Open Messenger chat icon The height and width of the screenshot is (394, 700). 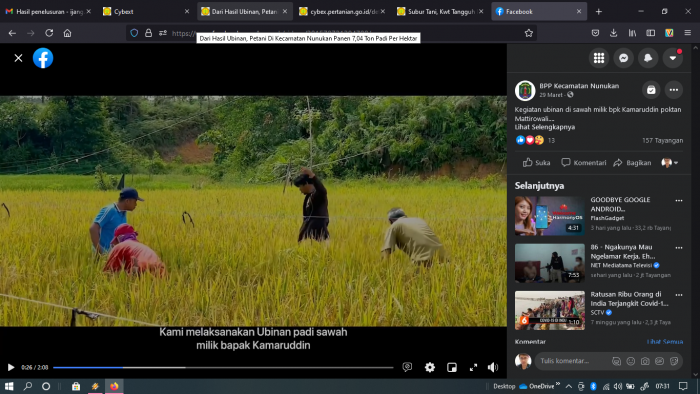click(623, 58)
